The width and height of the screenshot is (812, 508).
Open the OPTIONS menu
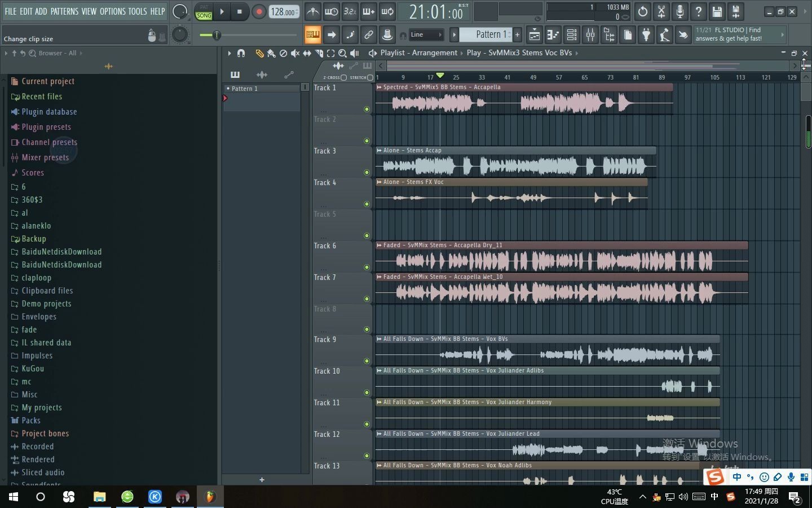click(113, 11)
